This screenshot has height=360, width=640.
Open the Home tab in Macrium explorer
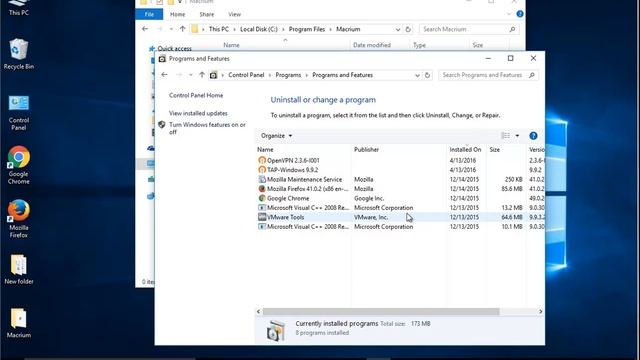click(x=178, y=14)
